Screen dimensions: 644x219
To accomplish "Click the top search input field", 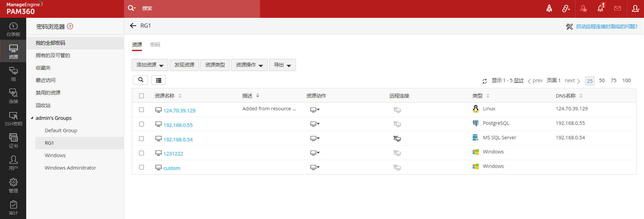I will (x=198, y=8).
